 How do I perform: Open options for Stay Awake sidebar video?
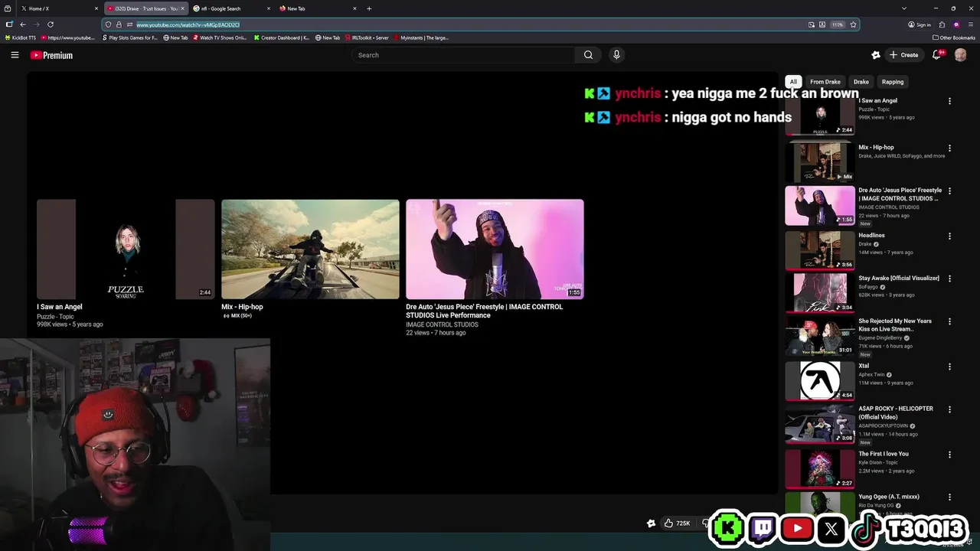point(949,279)
